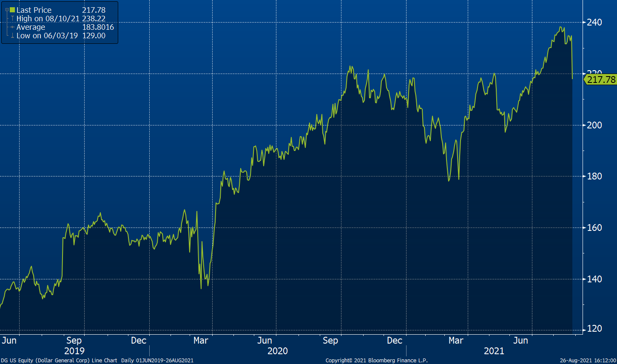This screenshot has height=364, width=617.
Task: Select the Low marker icon in legend
Action: click(x=13, y=36)
